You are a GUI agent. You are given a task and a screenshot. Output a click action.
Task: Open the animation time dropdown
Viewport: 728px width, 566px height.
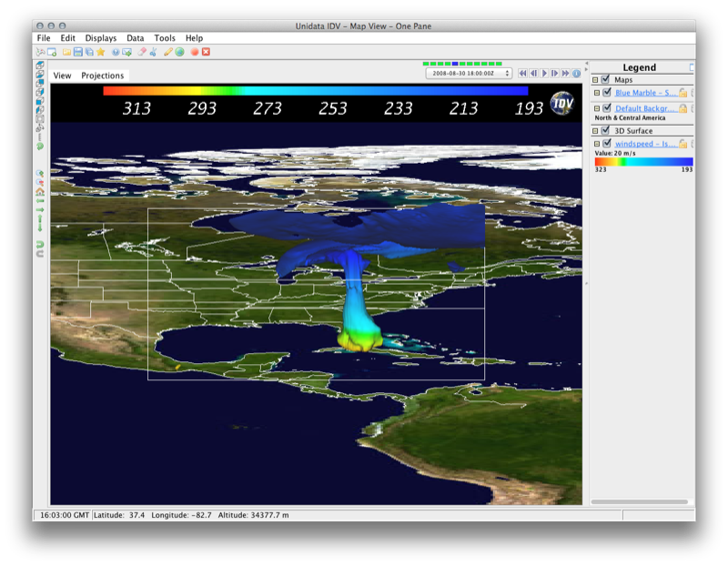467,73
